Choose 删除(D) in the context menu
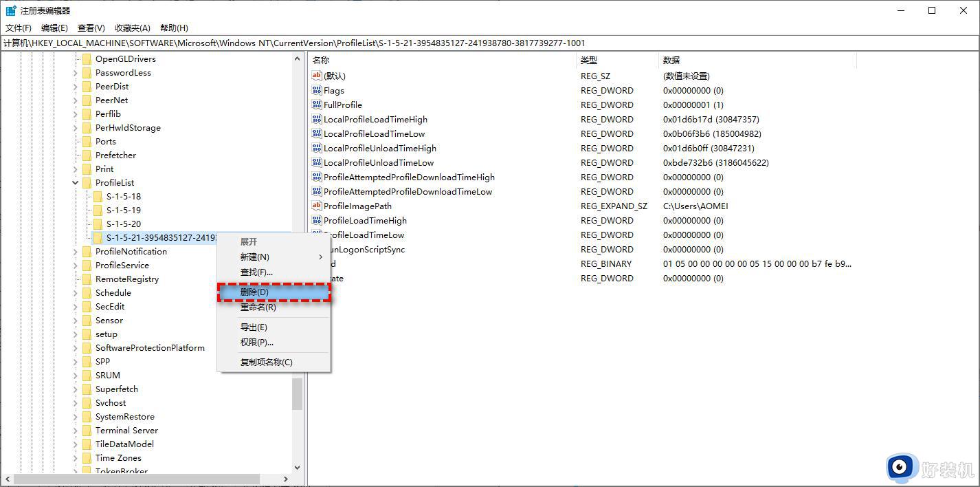The image size is (980, 487). point(274,292)
